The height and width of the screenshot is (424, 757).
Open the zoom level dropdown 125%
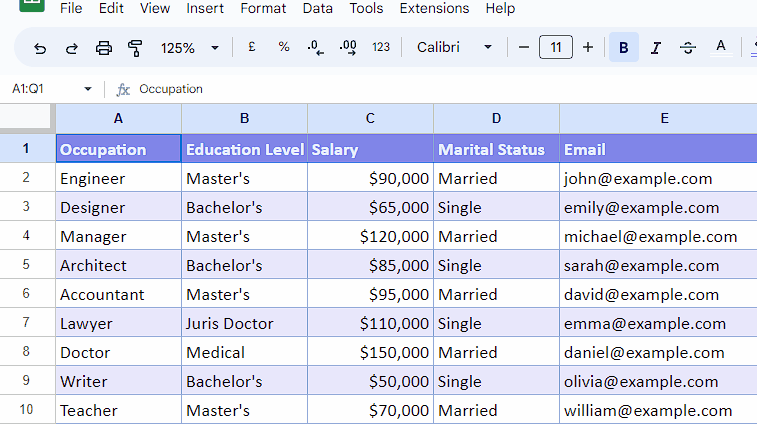[x=190, y=48]
